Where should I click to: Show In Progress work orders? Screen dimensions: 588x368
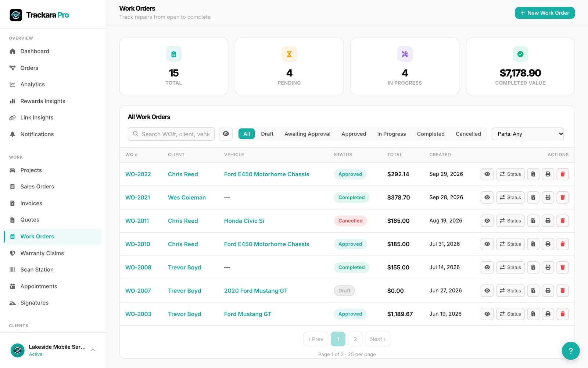coord(391,134)
